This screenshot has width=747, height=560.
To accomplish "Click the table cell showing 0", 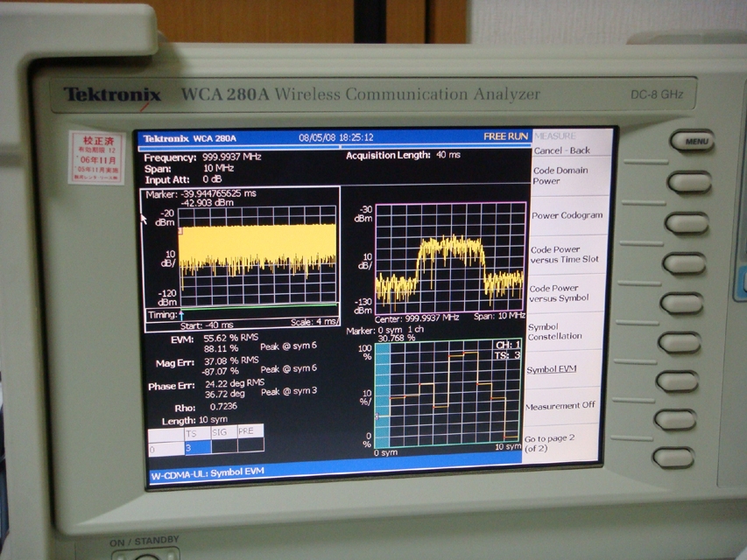I will pyautogui.click(x=166, y=449).
